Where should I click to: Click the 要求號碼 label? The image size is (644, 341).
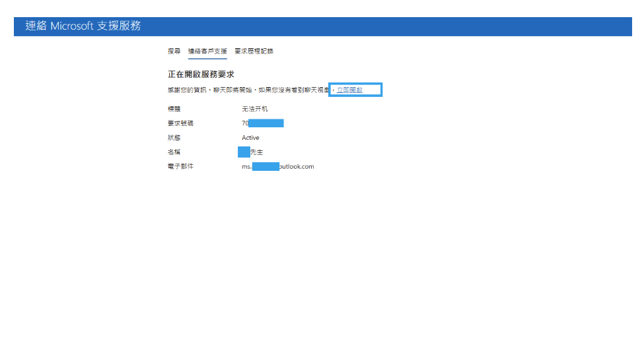tap(180, 123)
